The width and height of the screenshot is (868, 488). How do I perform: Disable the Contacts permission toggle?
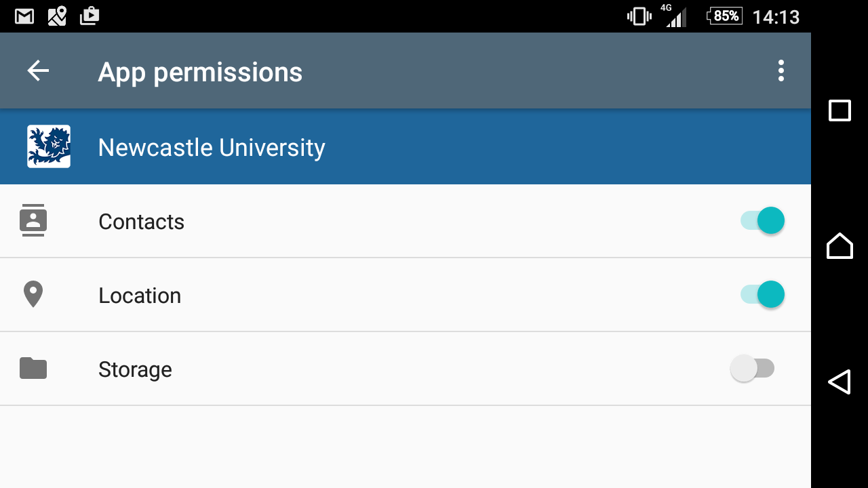click(x=762, y=220)
